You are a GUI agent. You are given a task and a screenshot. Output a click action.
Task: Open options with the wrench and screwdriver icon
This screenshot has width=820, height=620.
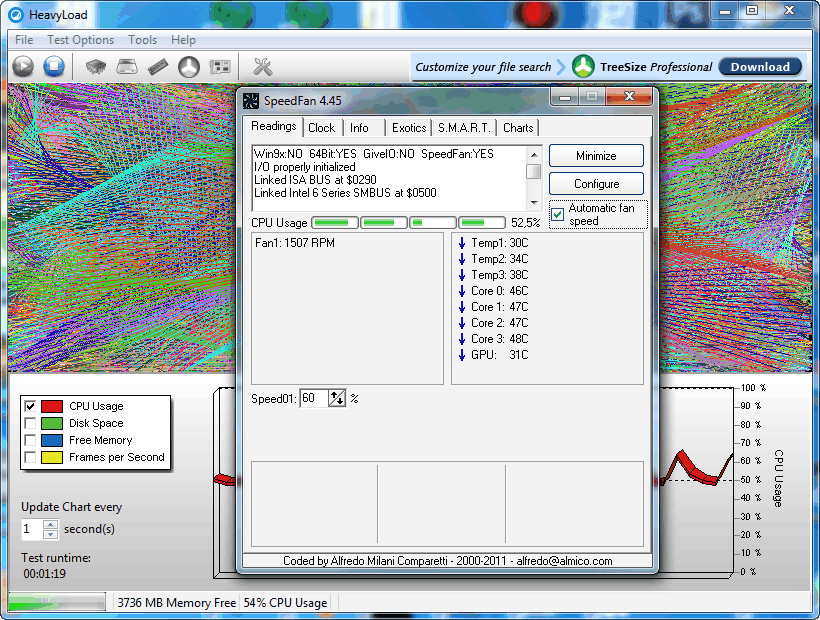pos(263,67)
